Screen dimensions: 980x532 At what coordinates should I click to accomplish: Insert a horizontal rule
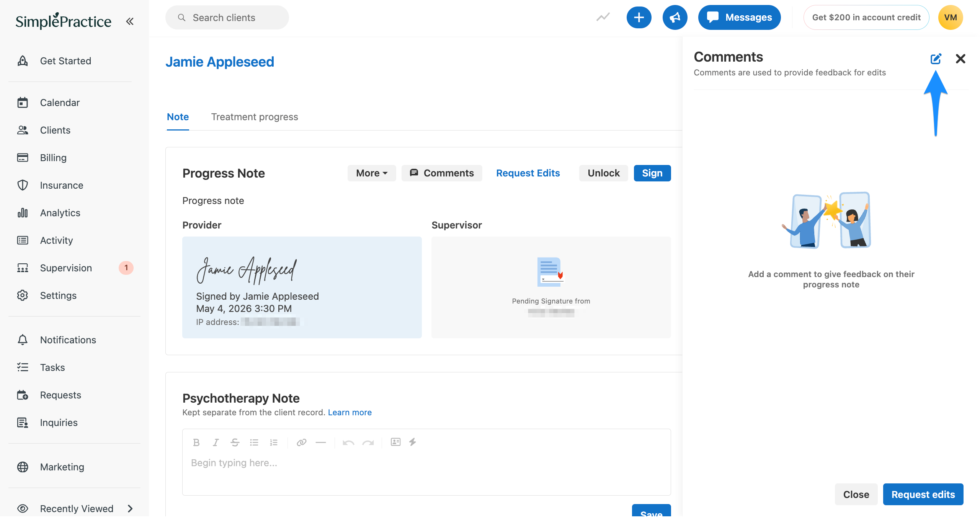tap(321, 442)
